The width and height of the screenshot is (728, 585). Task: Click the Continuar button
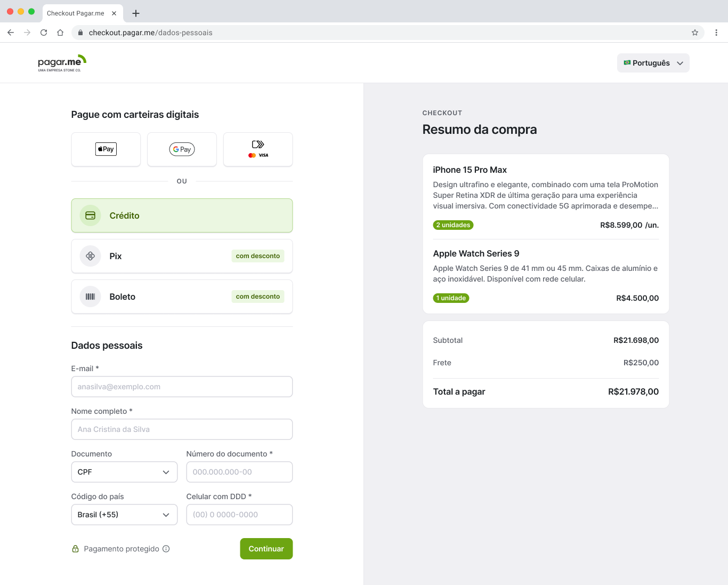point(266,549)
